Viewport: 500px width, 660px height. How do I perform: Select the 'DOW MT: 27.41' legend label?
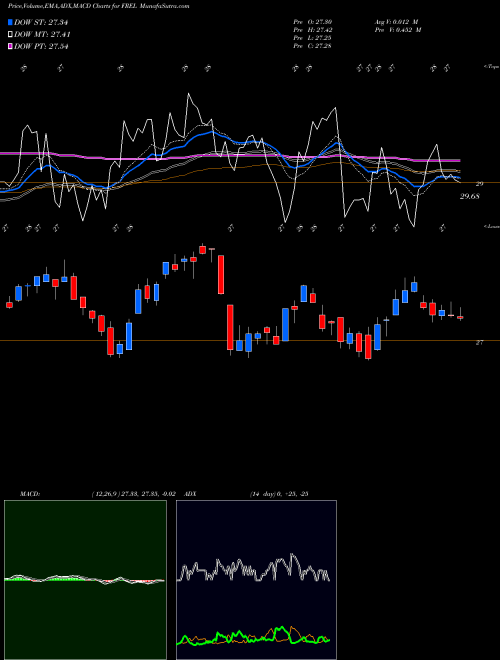tap(42, 35)
